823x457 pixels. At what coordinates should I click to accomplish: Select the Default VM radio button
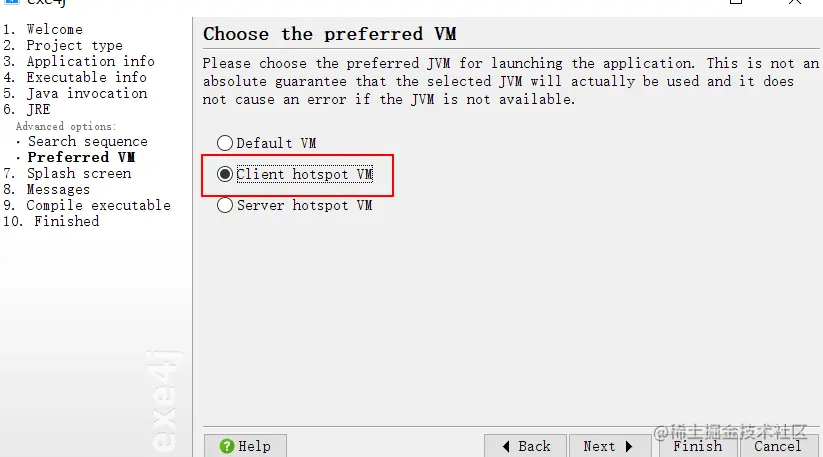pyautogui.click(x=225, y=143)
